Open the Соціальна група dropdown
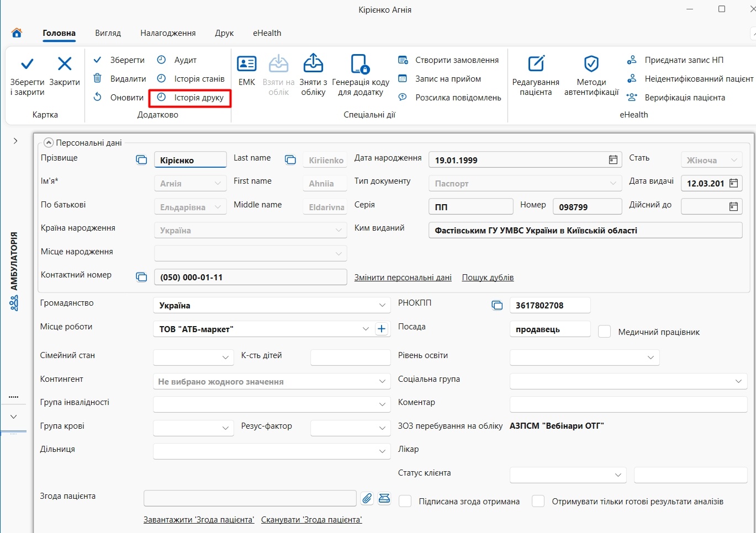756x533 pixels. click(738, 381)
